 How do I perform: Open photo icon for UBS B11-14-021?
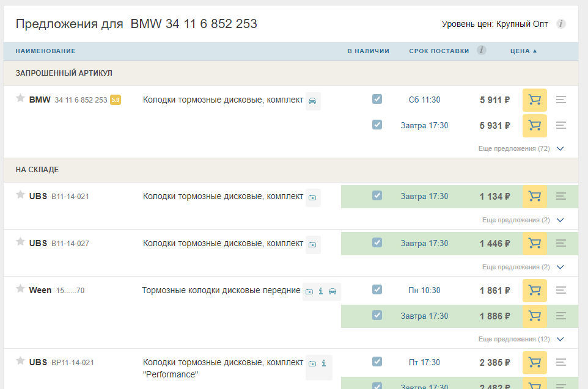[312, 197]
